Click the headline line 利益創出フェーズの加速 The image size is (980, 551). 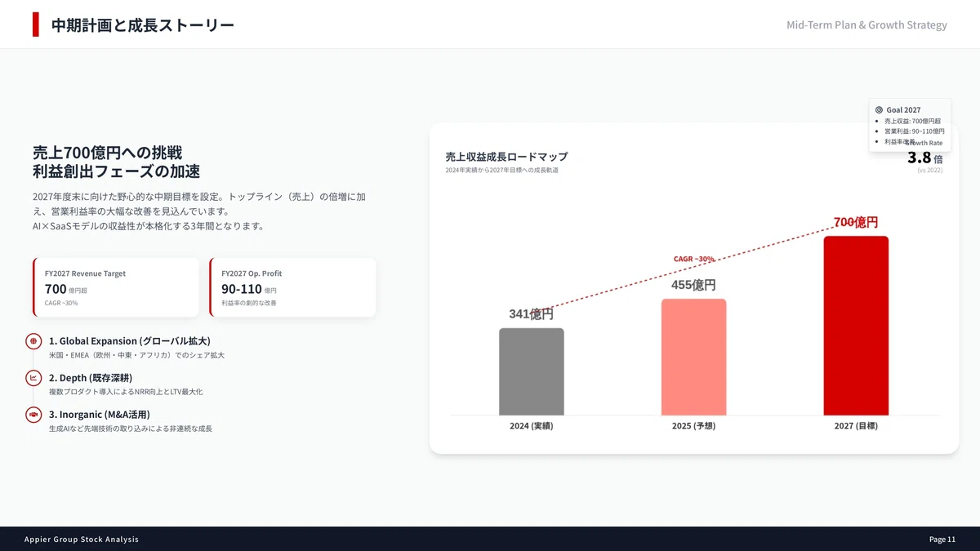pos(116,172)
